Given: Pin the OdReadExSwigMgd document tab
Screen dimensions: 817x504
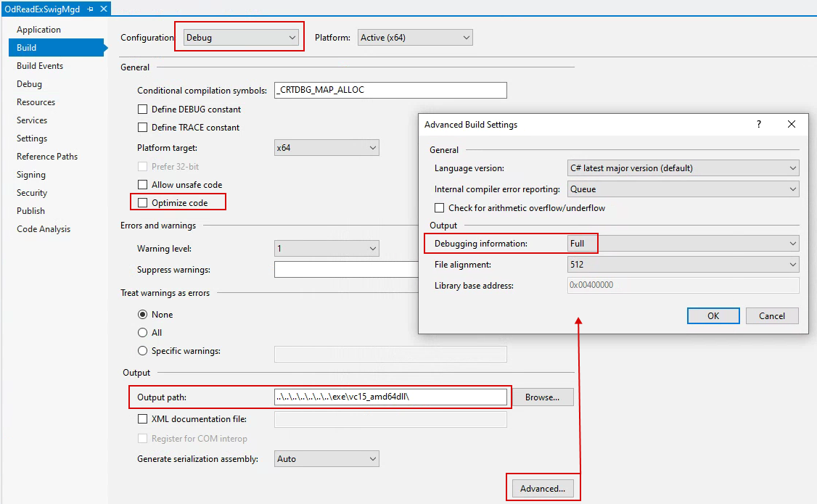Looking at the screenshot, I should 90,9.
